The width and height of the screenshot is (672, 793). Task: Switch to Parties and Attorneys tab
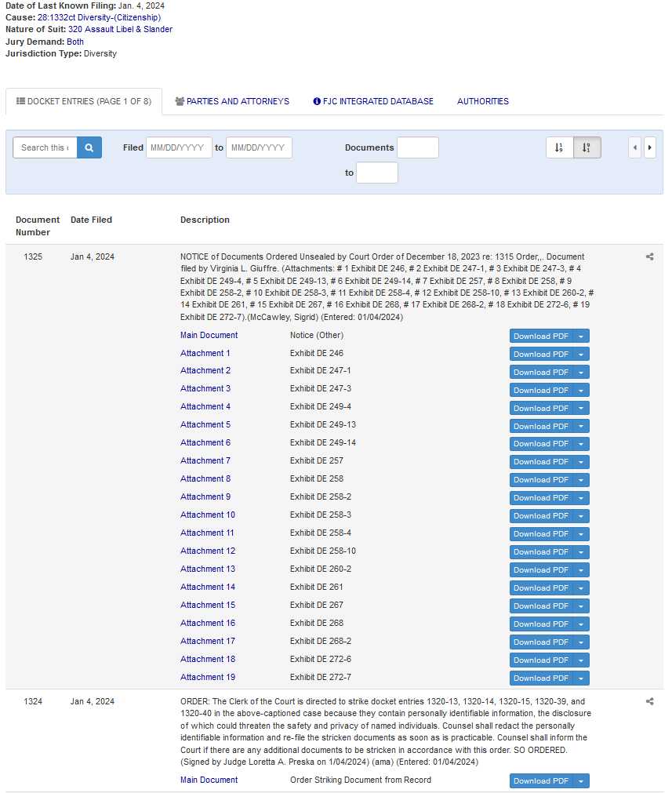(232, 102)
